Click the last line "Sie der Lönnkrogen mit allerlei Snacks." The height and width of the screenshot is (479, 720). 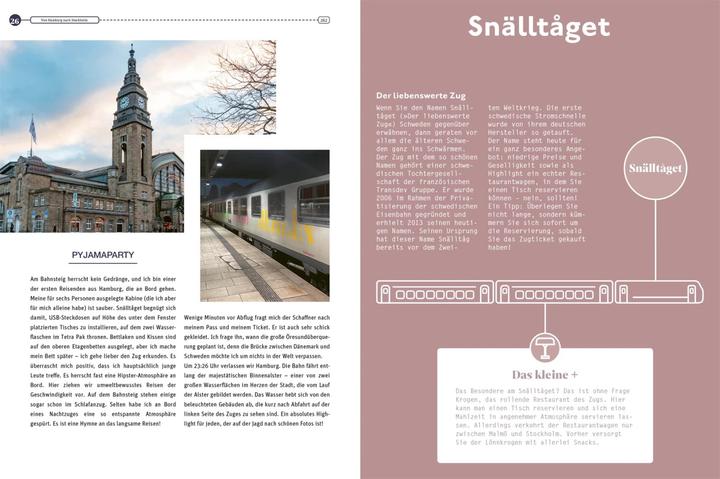pos(527,442)
